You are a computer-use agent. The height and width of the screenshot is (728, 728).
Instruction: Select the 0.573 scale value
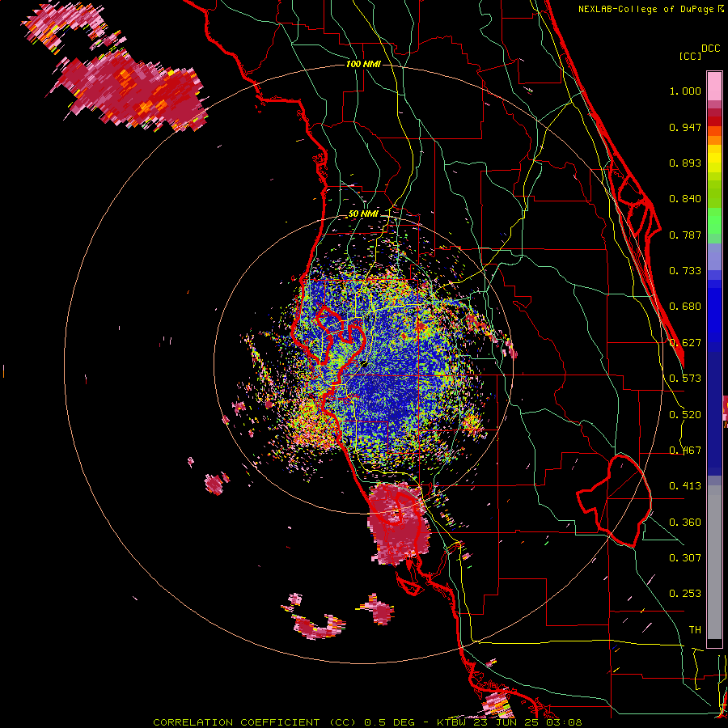click(x=685, y=379)
